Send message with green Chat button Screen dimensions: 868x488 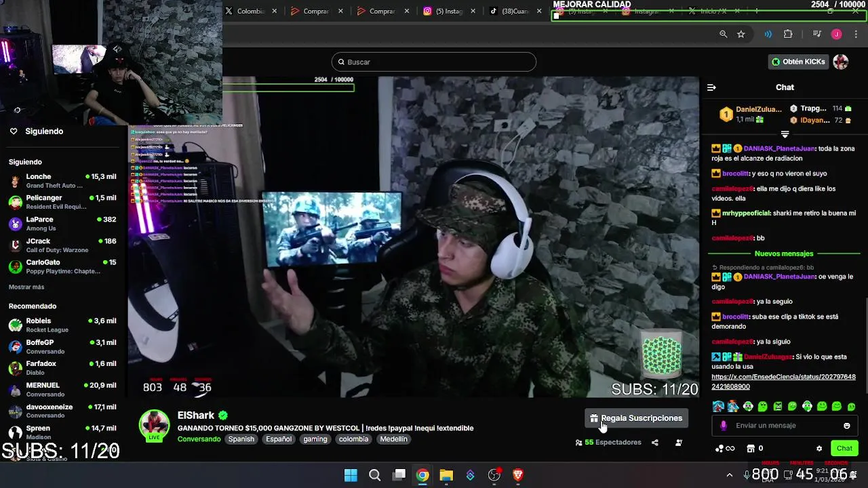pos(844,448)
